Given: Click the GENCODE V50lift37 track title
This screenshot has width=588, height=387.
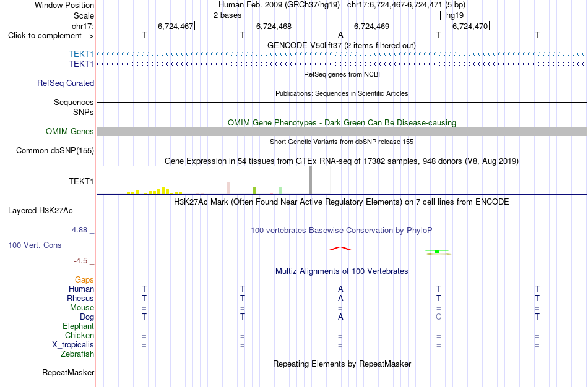Looking at the screenshot, I should tap(342, 45).
